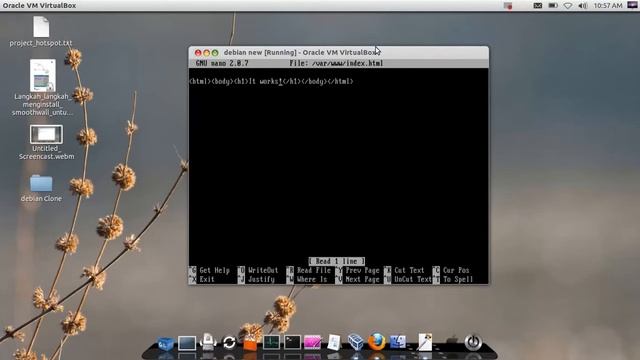This screenshot has height=360, width=640.
Task: Click the blue box icon in dock
Action: coord(165,343)
